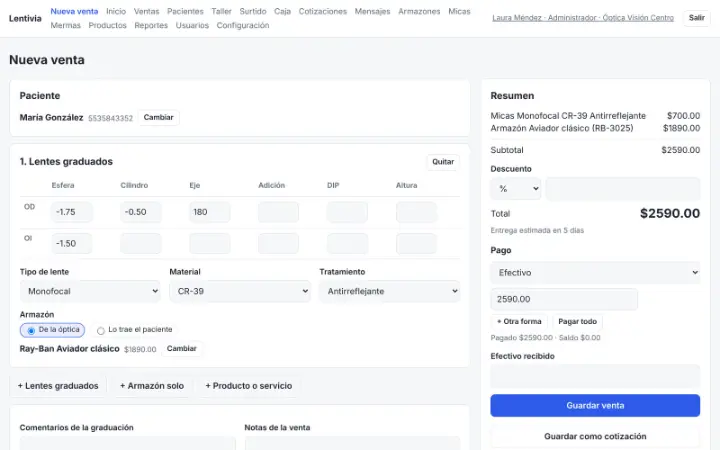Click '+ Otra forma' payment button
720x450 pixels.
coord(519,321)
